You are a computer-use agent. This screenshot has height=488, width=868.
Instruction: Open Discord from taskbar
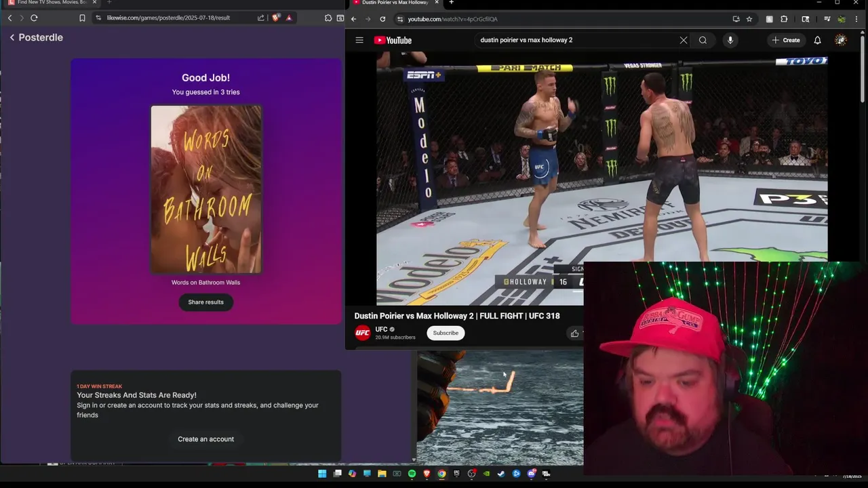pyautogui.click(x=531, y=473)
